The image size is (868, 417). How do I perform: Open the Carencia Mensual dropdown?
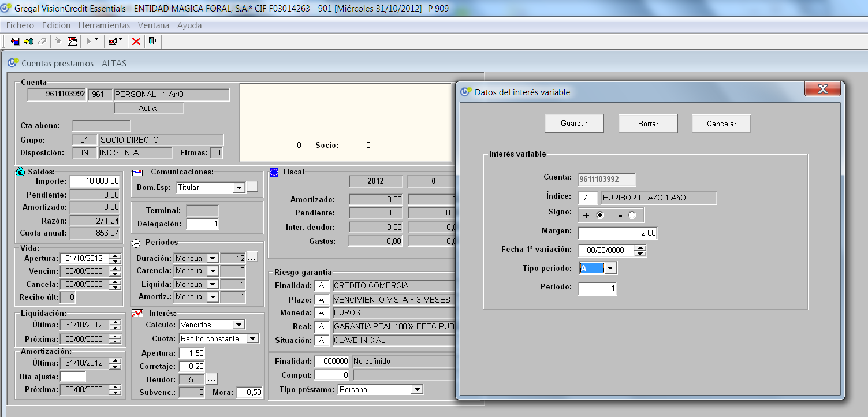(x=213, y=271)
